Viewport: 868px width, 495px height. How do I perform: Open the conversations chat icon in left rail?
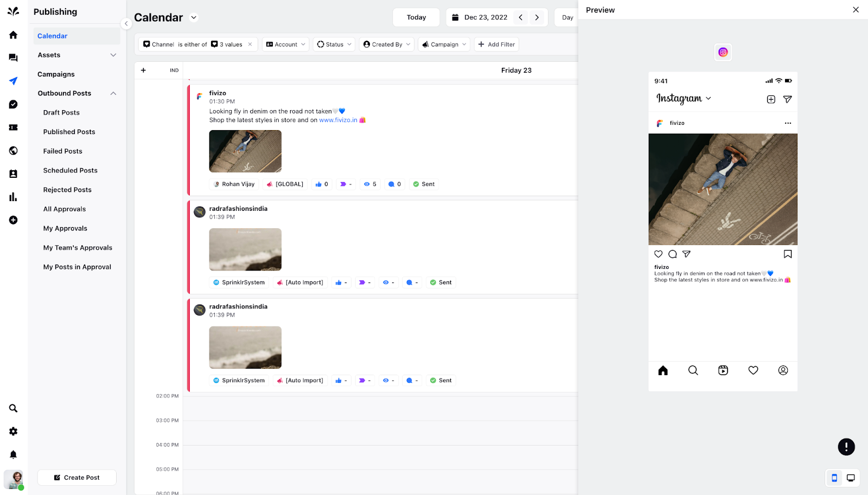13,58
